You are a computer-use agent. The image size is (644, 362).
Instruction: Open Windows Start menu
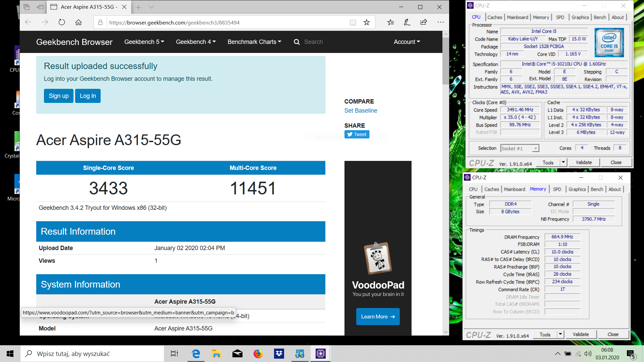[x=10, y=354]
